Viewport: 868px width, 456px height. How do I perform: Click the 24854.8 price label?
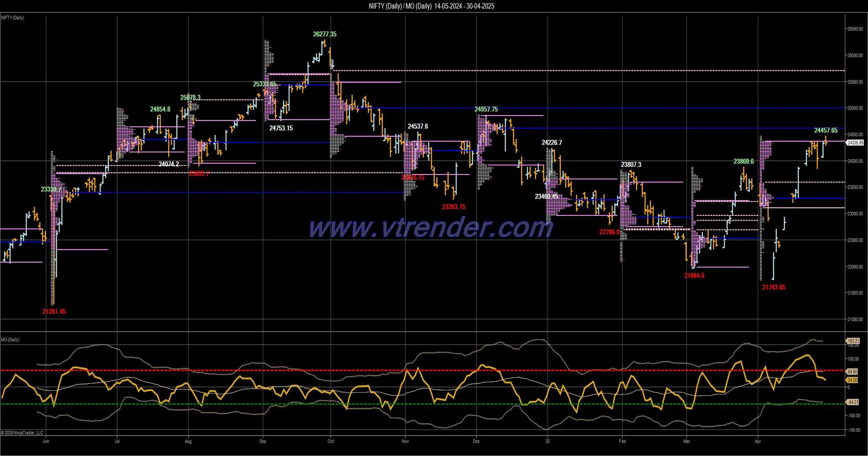[160, 109]
